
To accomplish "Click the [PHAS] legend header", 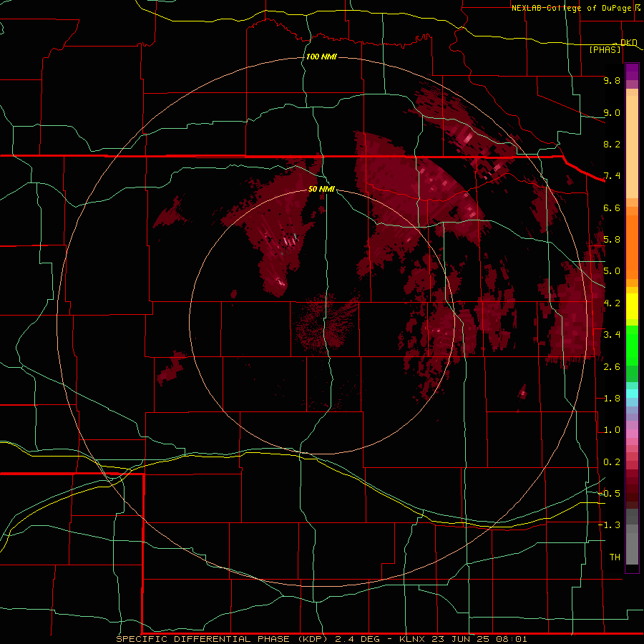I will [x=605, y=49].
